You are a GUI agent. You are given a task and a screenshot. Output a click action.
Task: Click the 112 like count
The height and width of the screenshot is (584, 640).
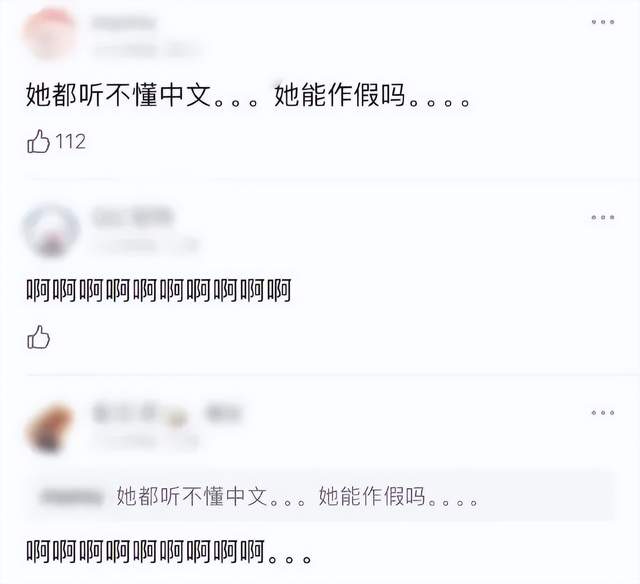pos(71,142)
